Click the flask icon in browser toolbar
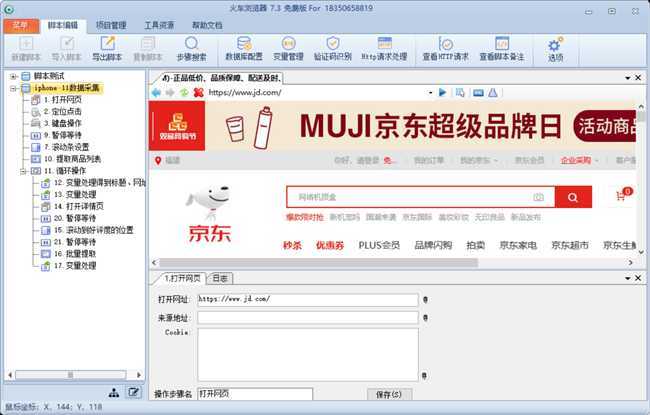Image resolution: width=650 pixels, height=415 pixels. (x=493, y=92)
